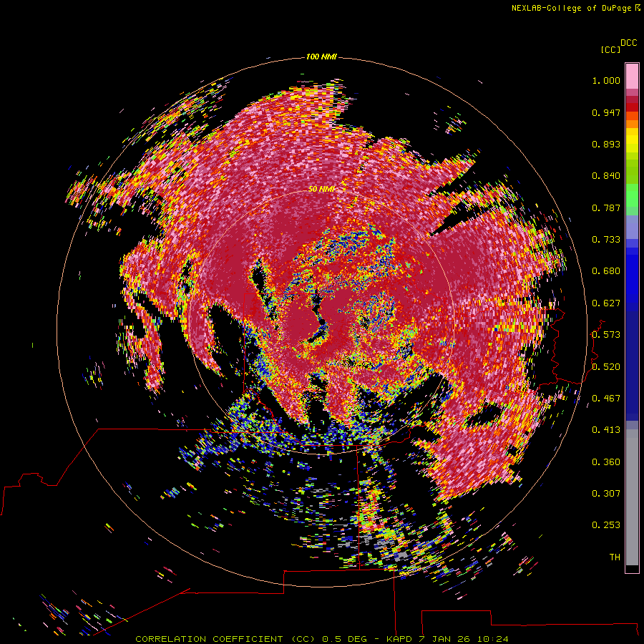644x644 pixels.
Task: Click the 1.000 legend value
Action: coord(606,80)
